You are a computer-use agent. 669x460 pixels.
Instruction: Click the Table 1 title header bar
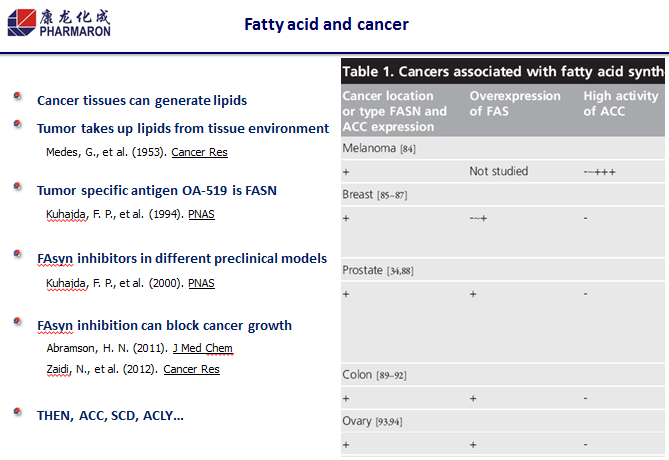click(x=503, y=71)
